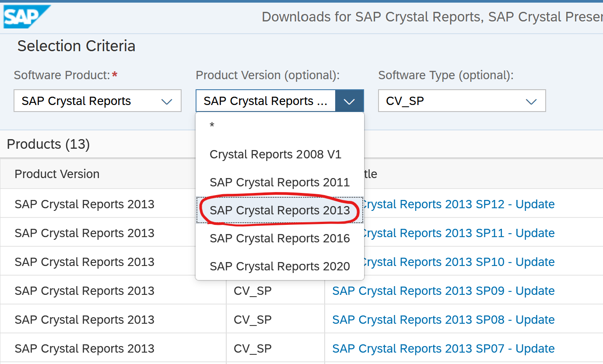Click the CV_SP cell in SP09 row
The height and width of the screenshot is (364, 603).
coord(252,291)
